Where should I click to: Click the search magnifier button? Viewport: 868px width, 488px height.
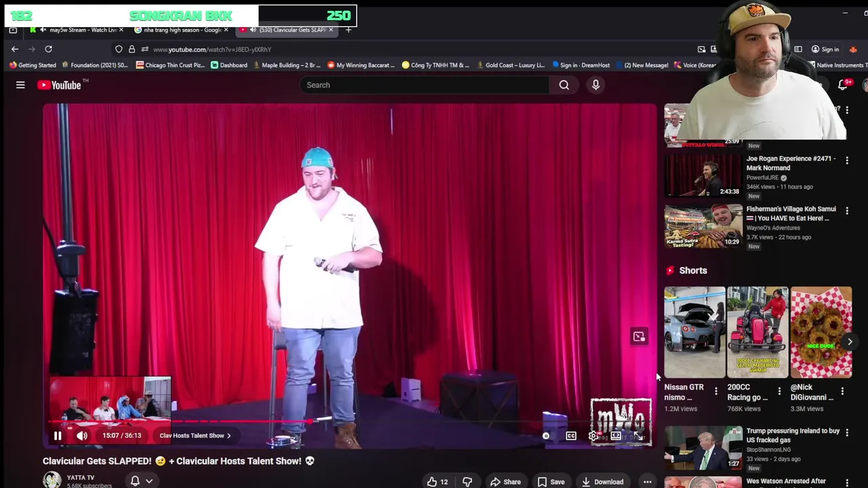click(x=564, y=85)
